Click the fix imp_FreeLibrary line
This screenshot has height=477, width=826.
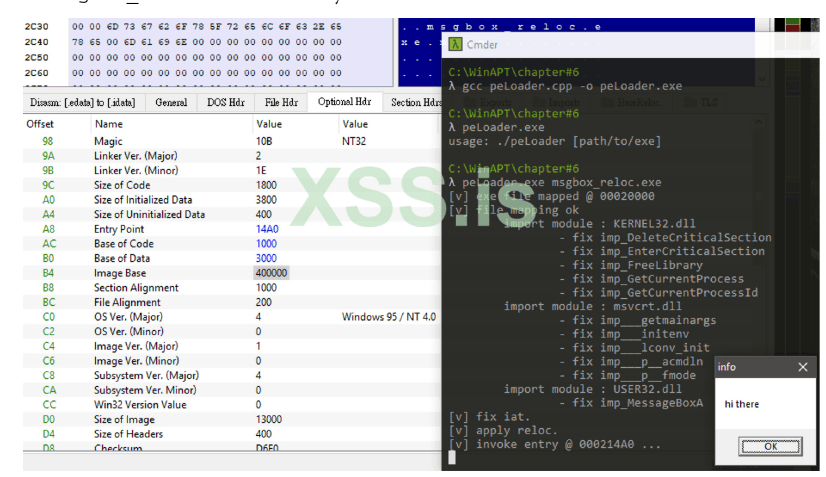pyautogui.click(x=631, y=265)
